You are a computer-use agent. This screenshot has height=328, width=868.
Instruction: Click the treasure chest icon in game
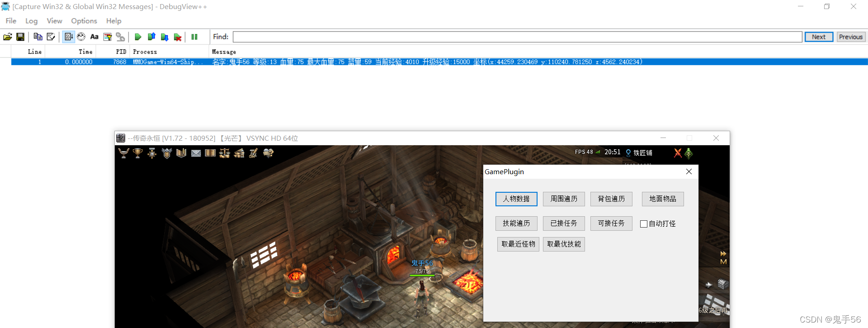tap(723, 284)
